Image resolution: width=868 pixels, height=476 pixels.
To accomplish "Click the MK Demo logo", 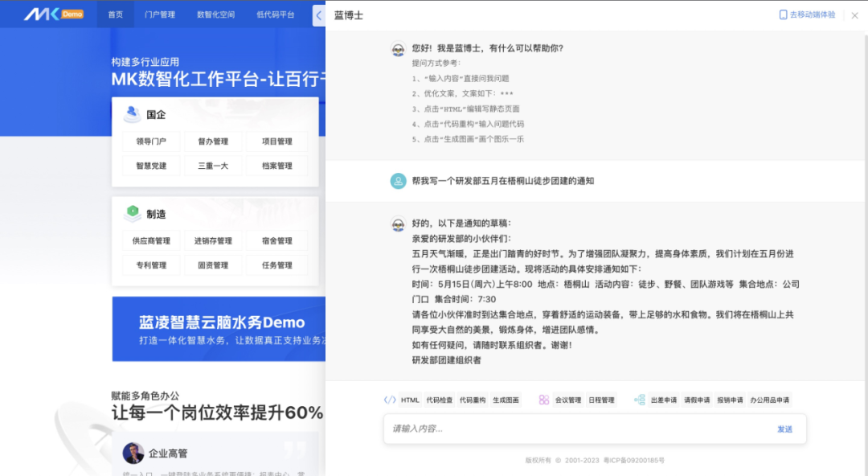I will (x=53, y=14).
